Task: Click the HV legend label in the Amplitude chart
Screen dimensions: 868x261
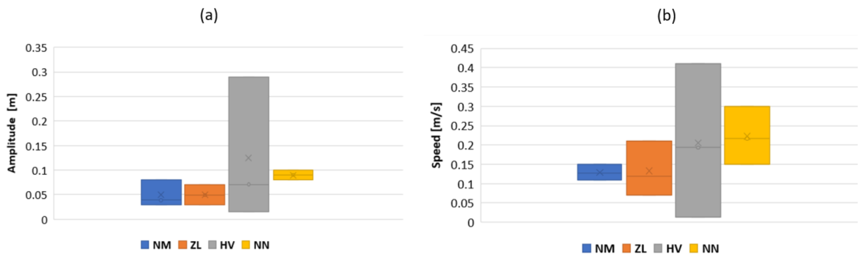Action: (227, 245)
